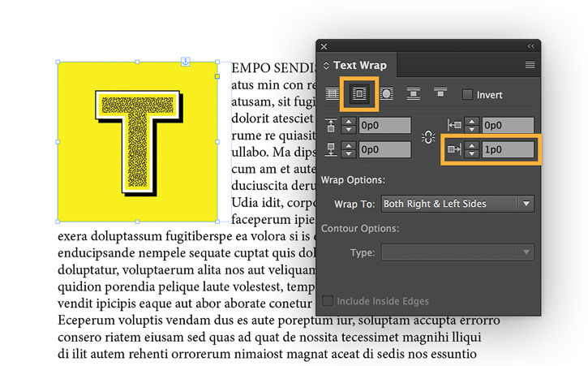588x366 pixels.
Task: Select the No text wrap icon
Action: pyautogui.click(x=333, y=93)
